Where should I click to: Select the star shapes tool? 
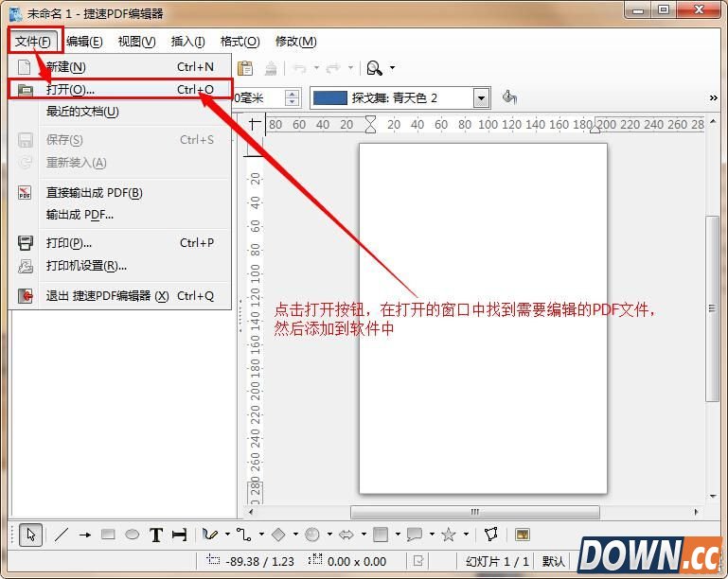(449, 535)
